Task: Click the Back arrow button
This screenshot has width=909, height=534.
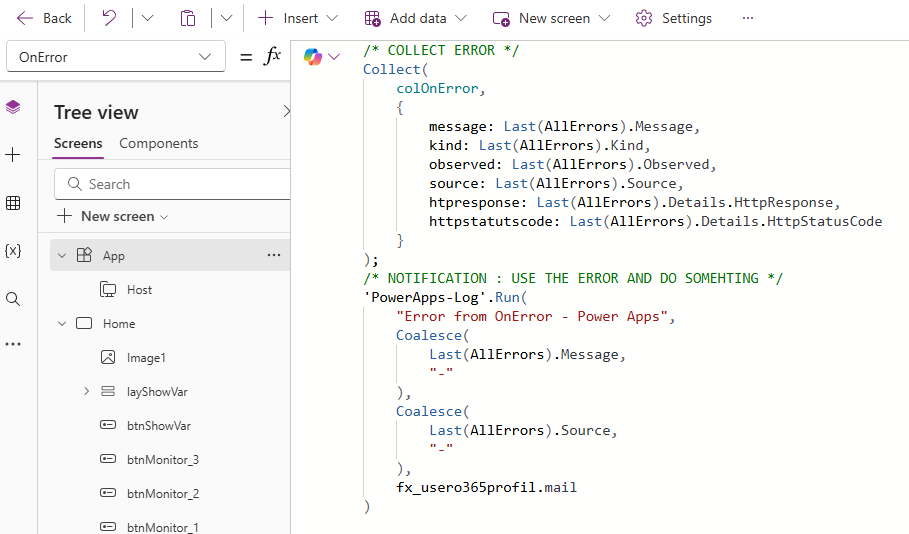Action: pyautogui.click(x=43, y=19)
